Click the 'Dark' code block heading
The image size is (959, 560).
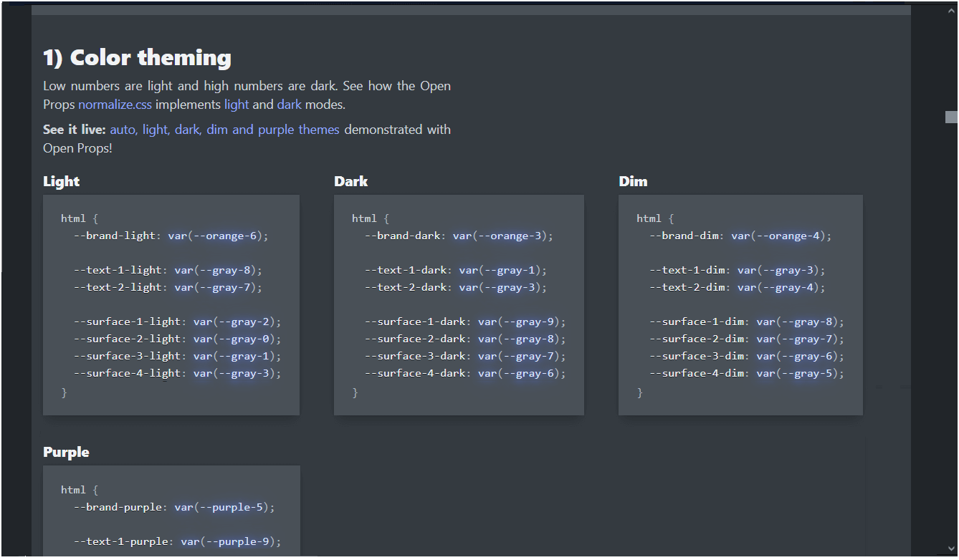(x=350, y=181)
